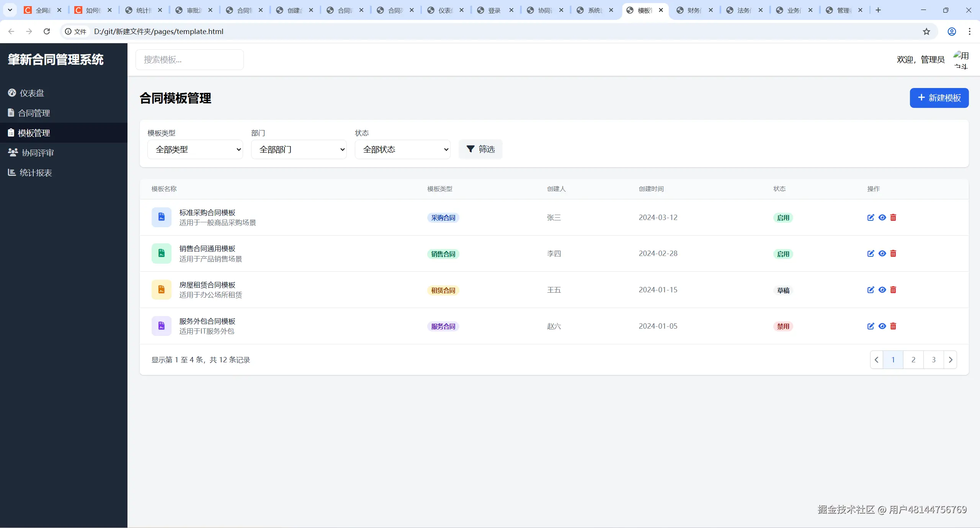Open 统计报表 sidebar menu item
The image size is (980, 528).
click(x=35, y=173)
